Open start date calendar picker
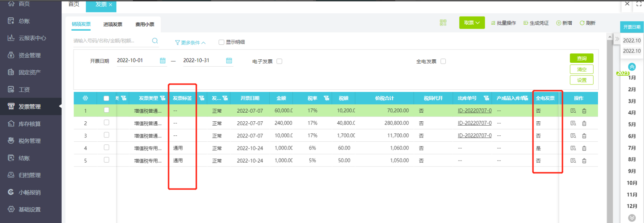 pos(162,60)
